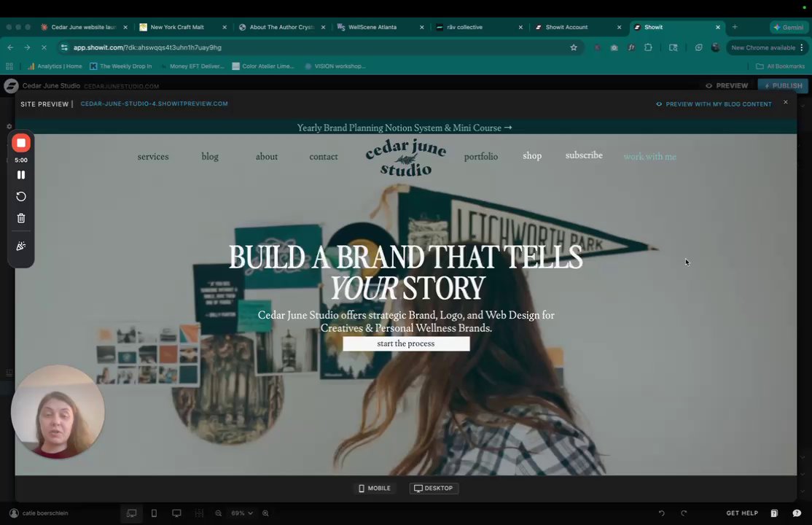Screen dimensions: 812x525
Task: Zoom in with the plus magnifier icon
Action: tap(265, 513)
